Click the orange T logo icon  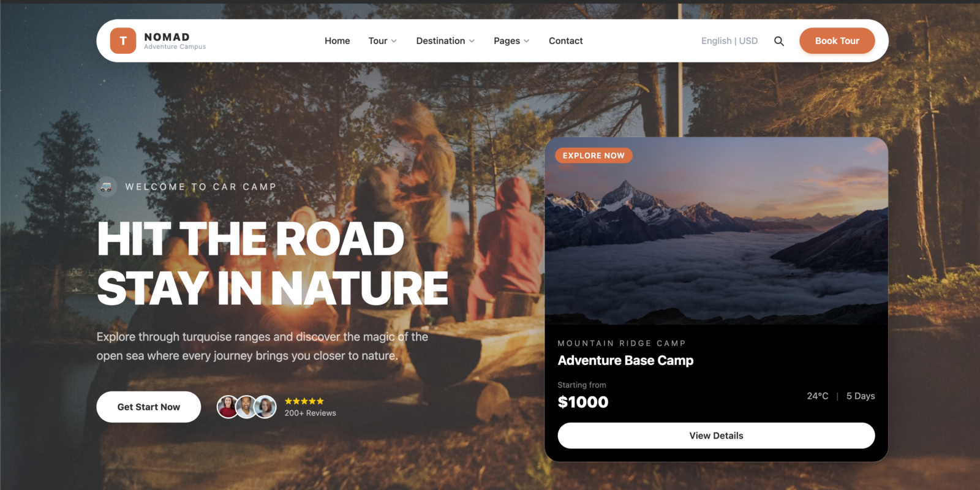tap(123, 40)
